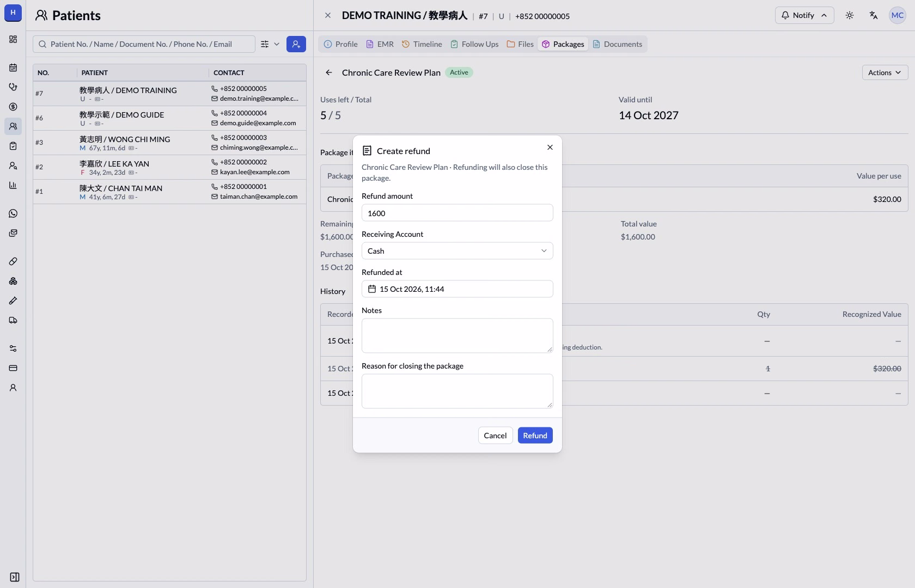Switch to the Timeline tab
915x588 pixels.
[x=422, y=44]
